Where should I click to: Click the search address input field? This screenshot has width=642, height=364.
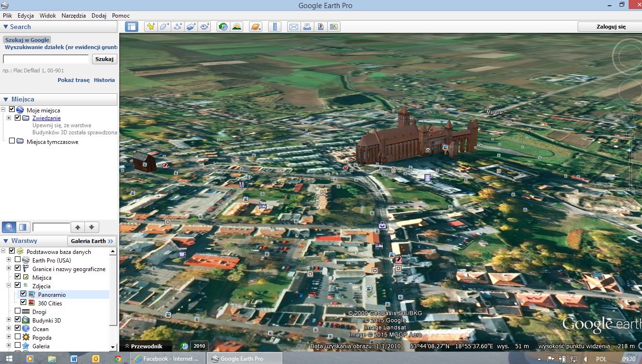pyautogui.click(x=46, y=59)
